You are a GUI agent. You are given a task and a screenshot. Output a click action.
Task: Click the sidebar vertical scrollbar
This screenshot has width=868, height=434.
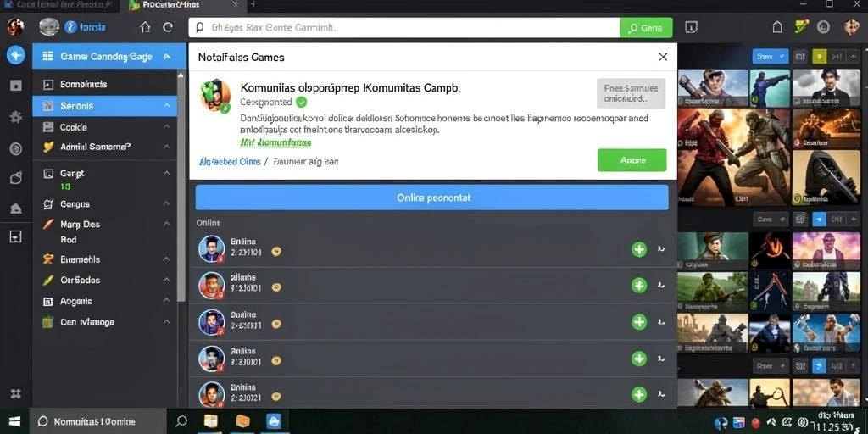click(x=181, y=186)
